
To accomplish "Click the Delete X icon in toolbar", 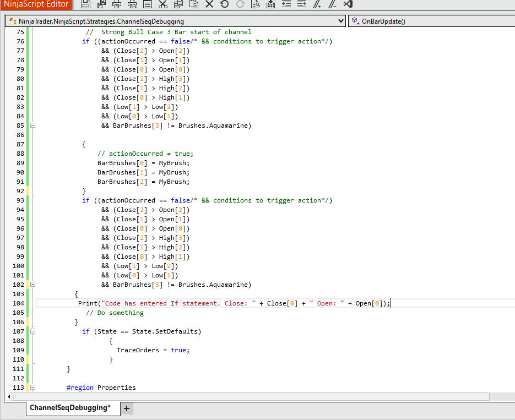I will click(x=209, y=4).
